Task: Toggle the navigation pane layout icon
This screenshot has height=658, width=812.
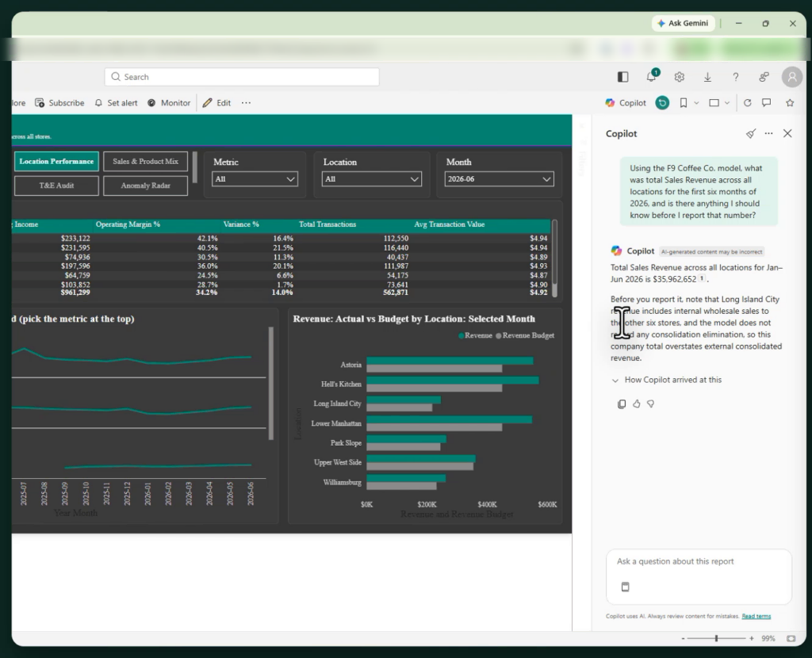Action: point(623,77)
